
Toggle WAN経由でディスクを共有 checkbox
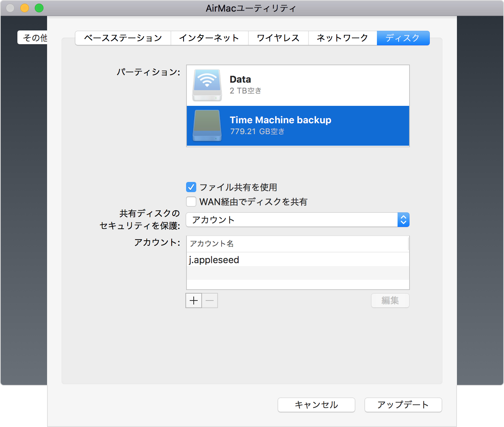(x=191, y=202)
